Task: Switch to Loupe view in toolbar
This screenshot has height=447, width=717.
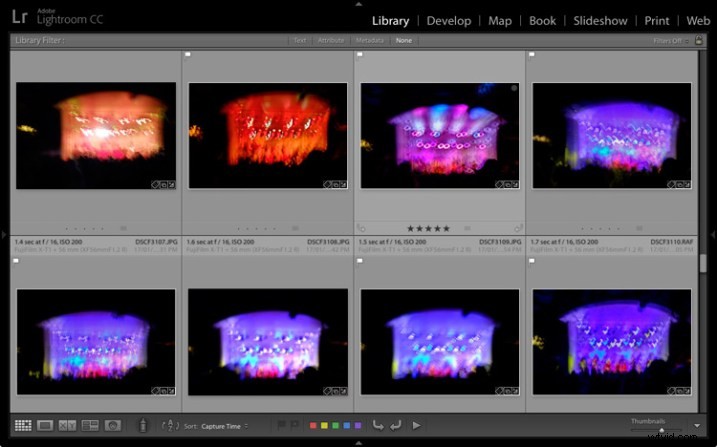Action: coord(45,426)
